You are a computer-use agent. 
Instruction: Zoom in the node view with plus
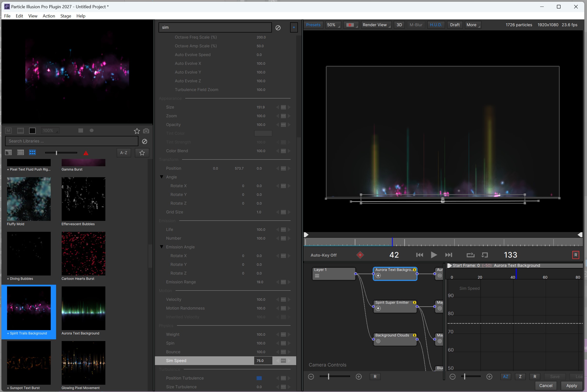[x=359, y=377]
